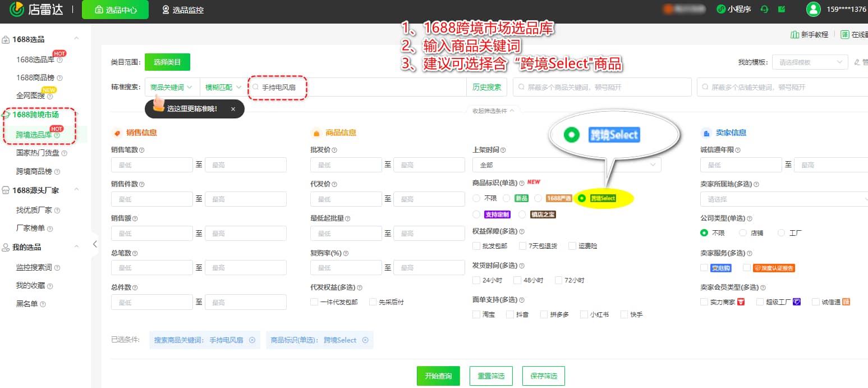Image resolution: width=868 pixels, height=388 pixels.
Task: Click the 在线翻译 translate icon
Action: (844, 34)
